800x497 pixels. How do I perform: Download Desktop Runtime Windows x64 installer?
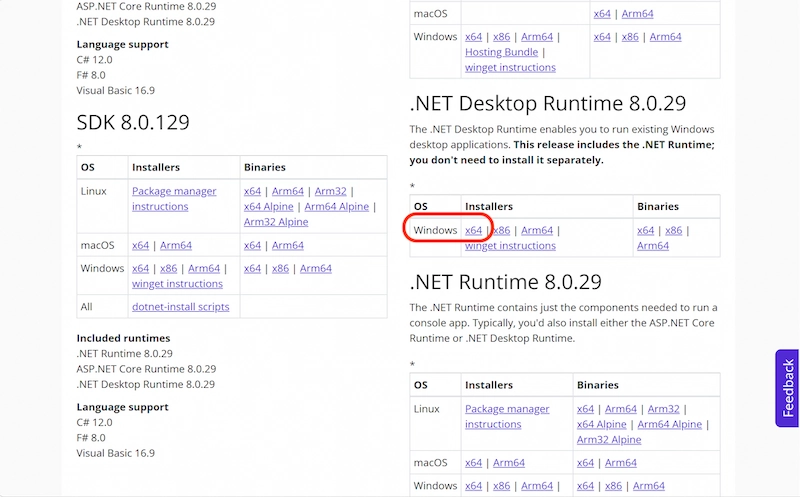(473, 230)
